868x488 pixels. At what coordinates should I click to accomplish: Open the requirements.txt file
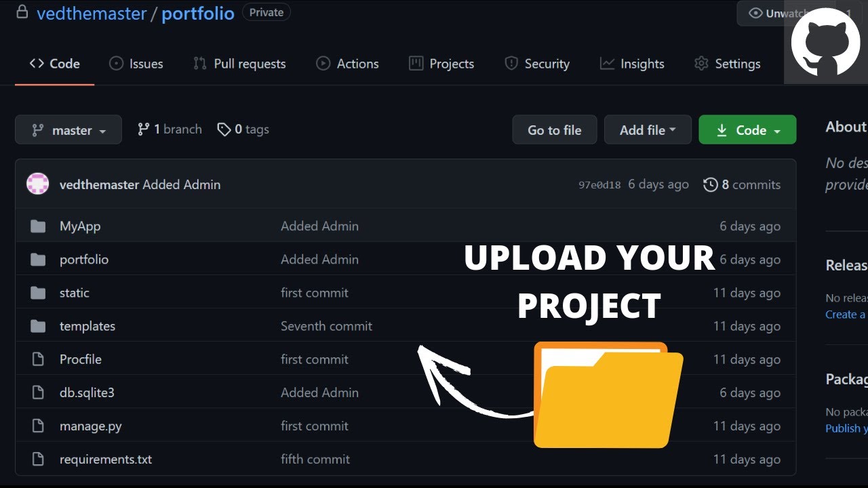(x=106, y=459)
